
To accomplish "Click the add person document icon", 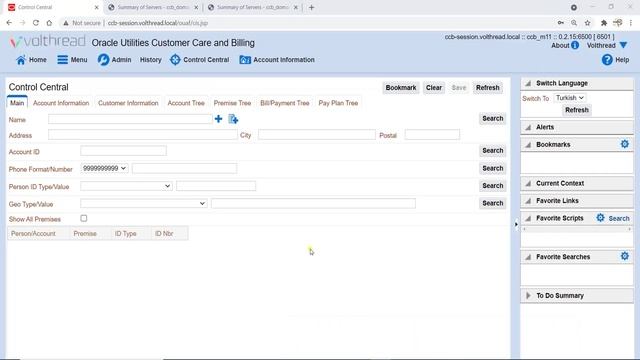I will tap(233, 119).
